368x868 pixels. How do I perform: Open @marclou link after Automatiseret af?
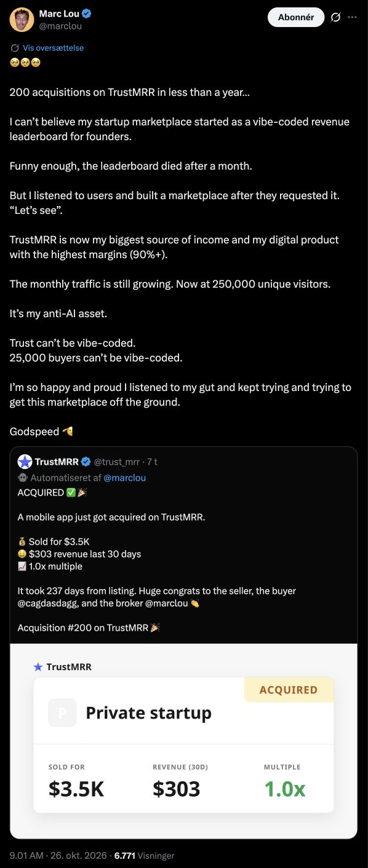click(x=125, y=478)
